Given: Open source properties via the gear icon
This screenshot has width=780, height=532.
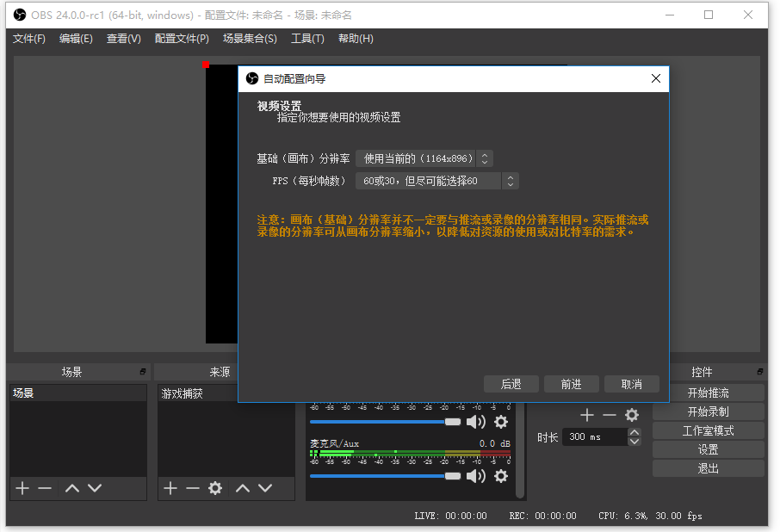Looking at the screenshot, I should coord(216,488).
